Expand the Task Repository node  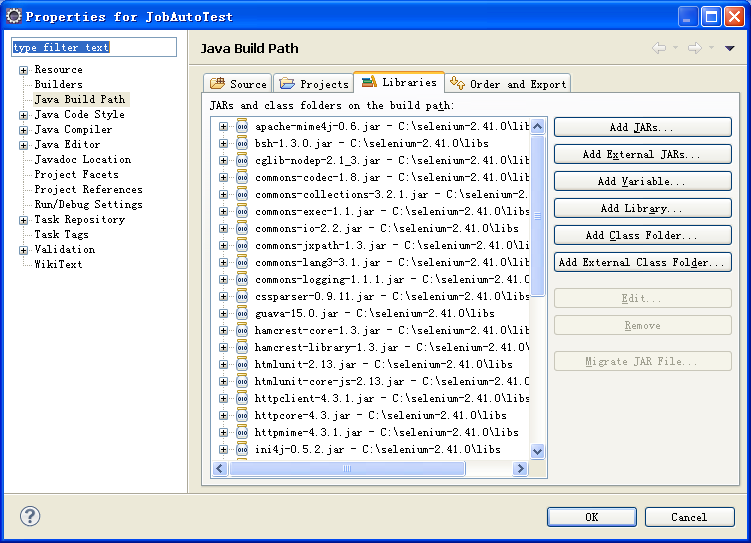(23, 220)
